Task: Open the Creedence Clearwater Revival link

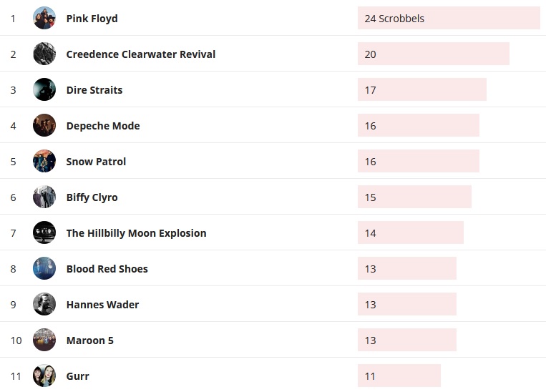Action: click(140, 54)
